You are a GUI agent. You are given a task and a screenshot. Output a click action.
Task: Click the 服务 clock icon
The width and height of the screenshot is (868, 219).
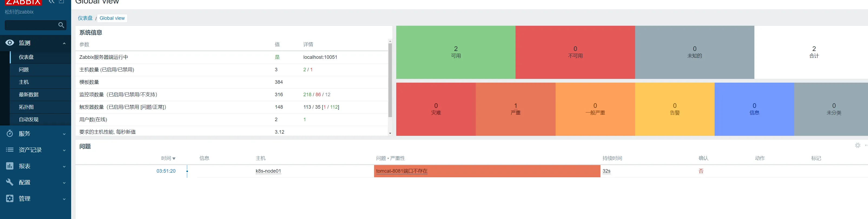(x=10, y=134)
